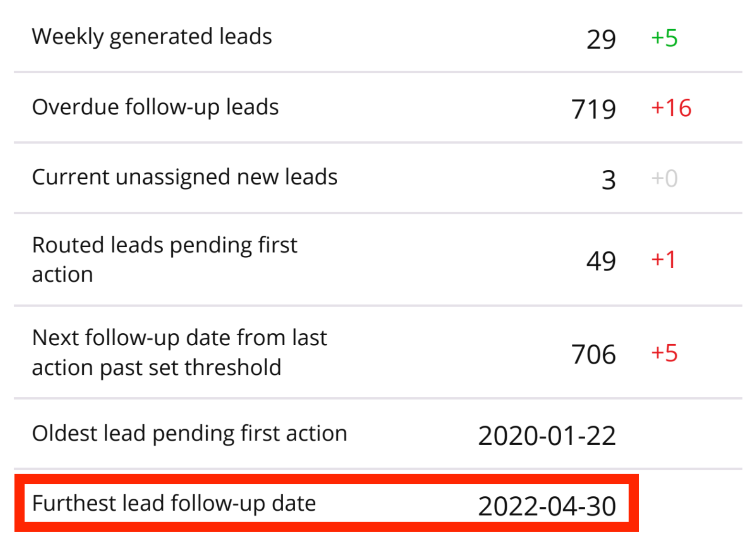Open Next follow-up date past threshold metric
756x547 pixels.
(x=179, y=352)
